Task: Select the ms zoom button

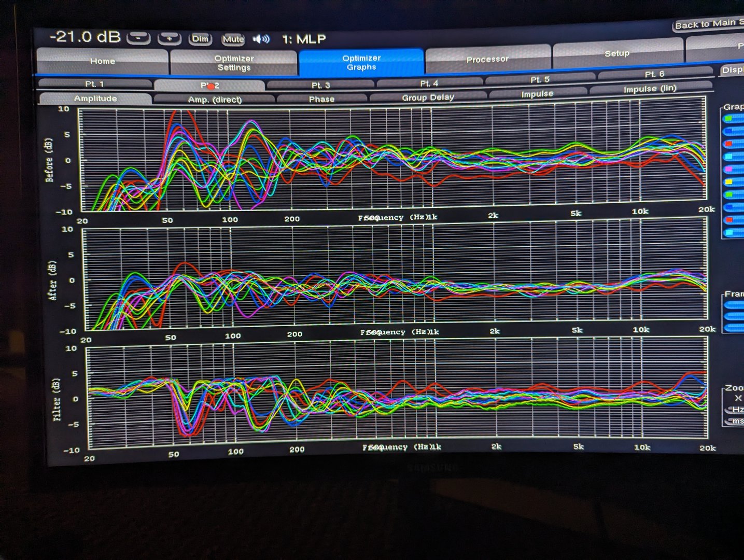Action: click(735, 421)
